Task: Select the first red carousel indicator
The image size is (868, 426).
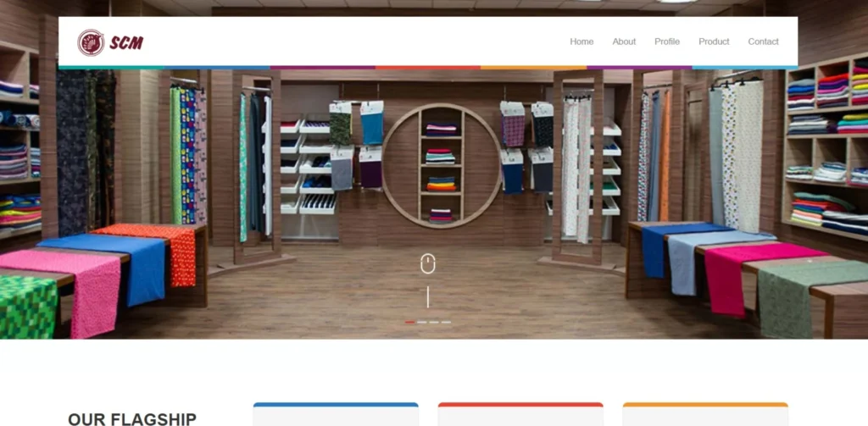Action: pyautogui.click(x=409, y=322)
